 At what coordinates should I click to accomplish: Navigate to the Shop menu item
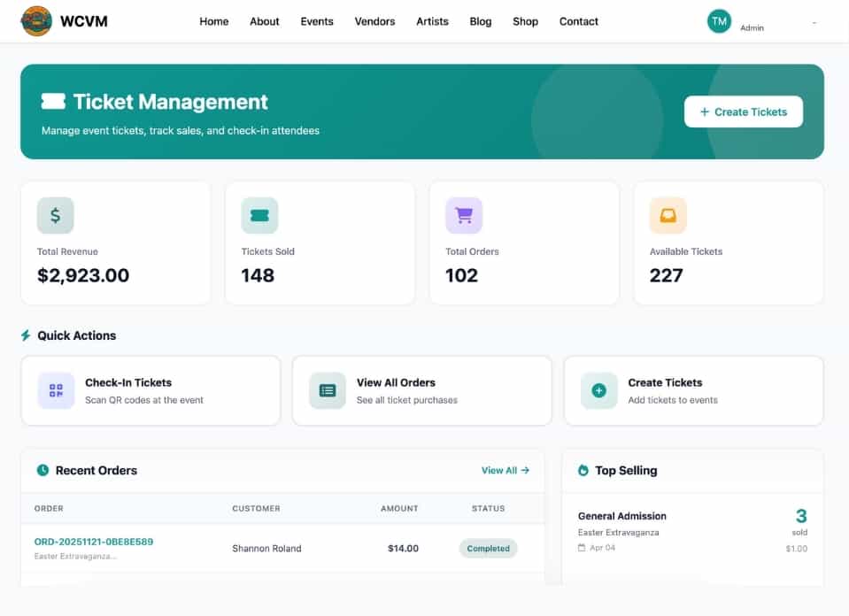click(x=525, y=21)
